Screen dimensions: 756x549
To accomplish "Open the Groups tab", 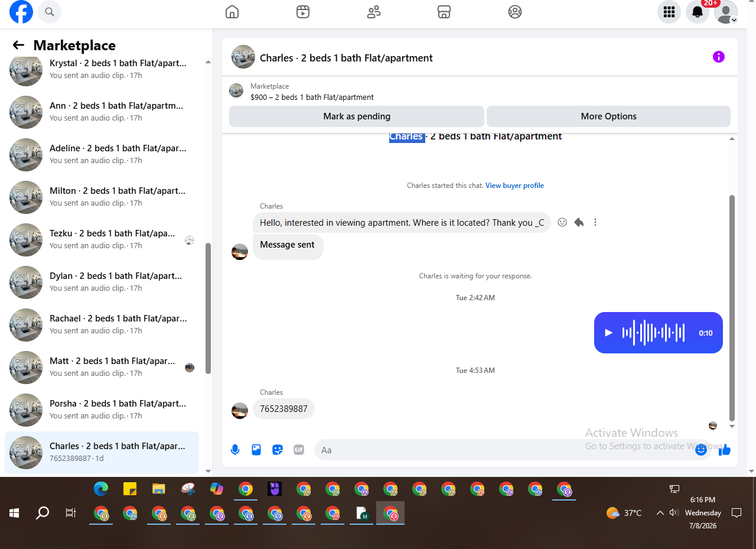I will tap(515, 12).
